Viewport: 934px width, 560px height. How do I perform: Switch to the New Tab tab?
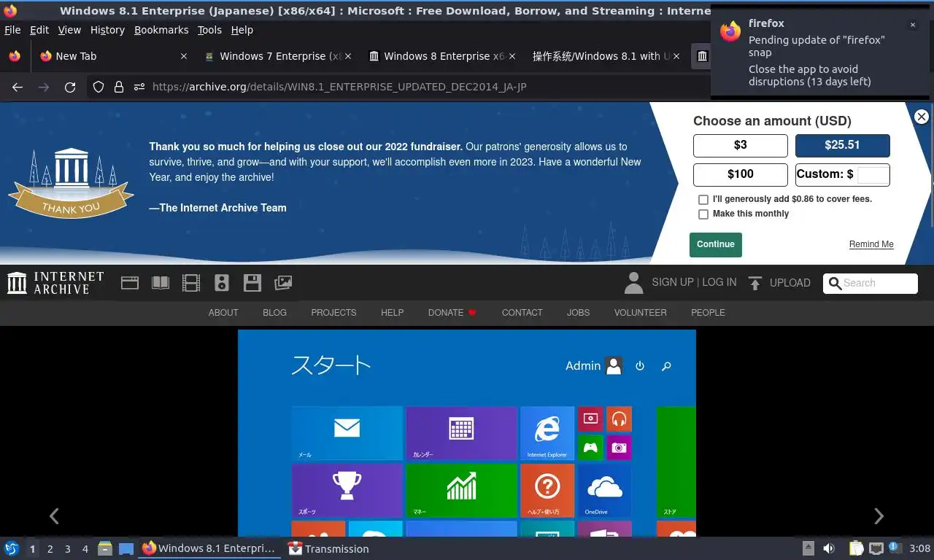click(113, 56)
